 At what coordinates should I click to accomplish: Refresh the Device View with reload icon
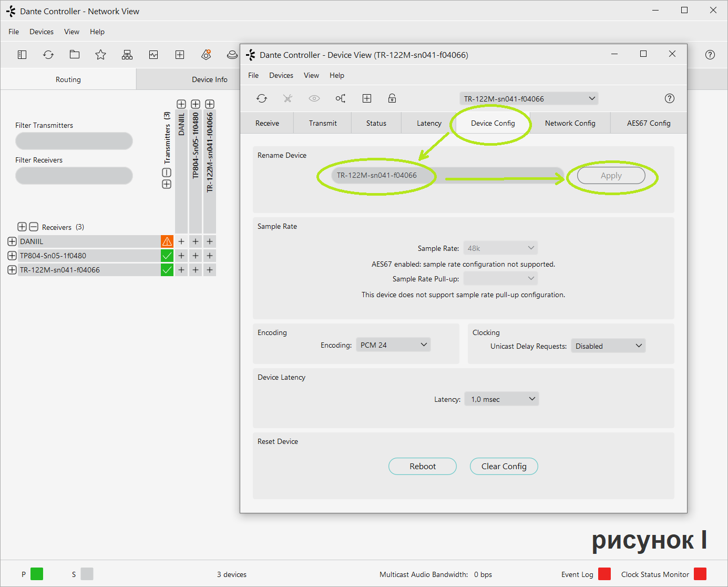tap(262, 98)
